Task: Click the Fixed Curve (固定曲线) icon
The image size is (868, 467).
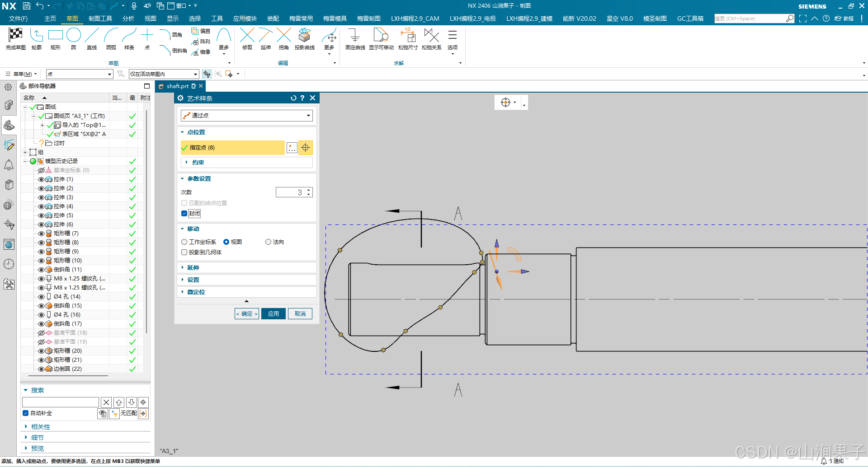Action: coord(355,35)
